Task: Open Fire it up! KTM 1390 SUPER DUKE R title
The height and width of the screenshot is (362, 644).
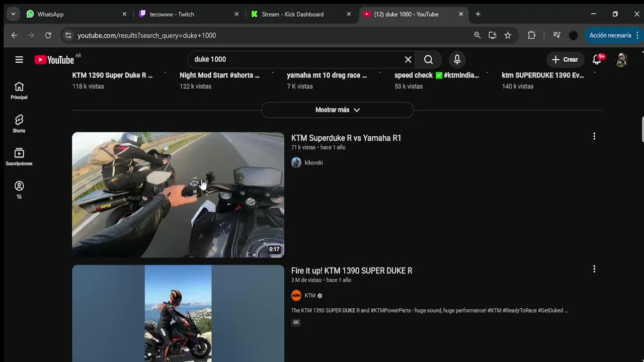Action: coord(352,270)
